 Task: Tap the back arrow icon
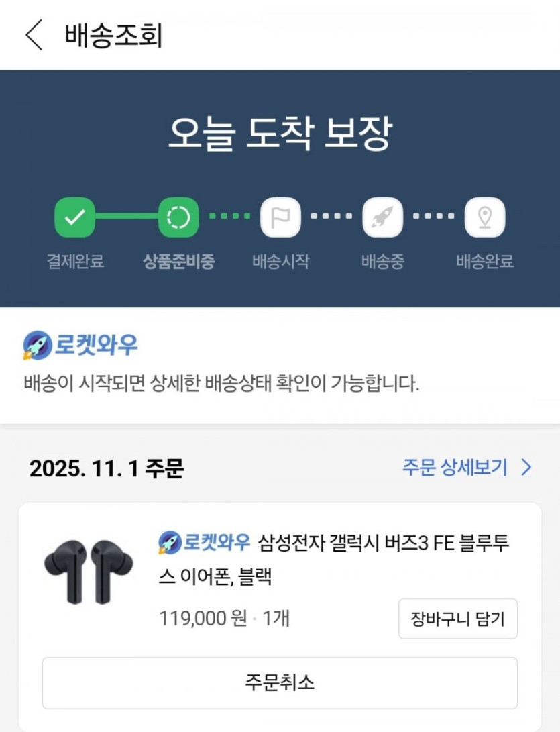click(34, 35)
